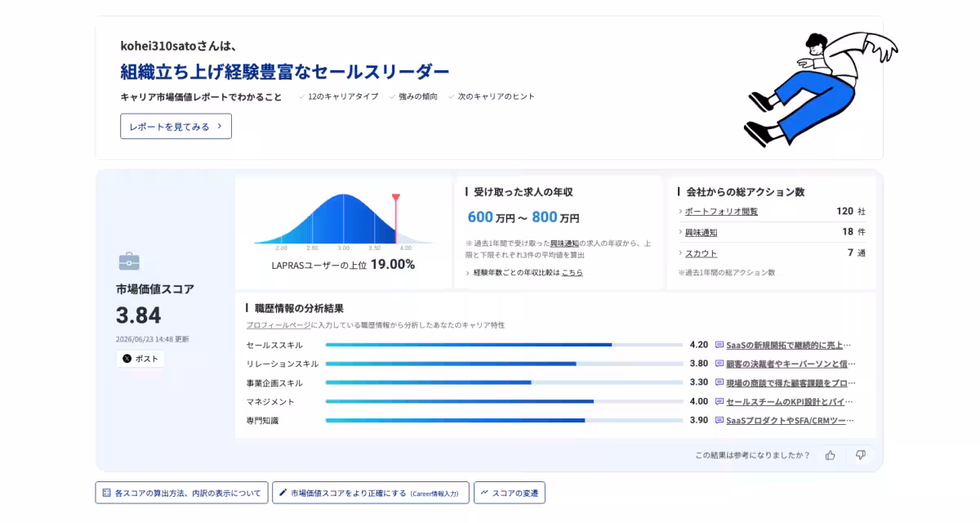This screenshot has height=523, width=980.
Task: Click the comment icon next to セールスチームのKPI
Action: (719, 401)
